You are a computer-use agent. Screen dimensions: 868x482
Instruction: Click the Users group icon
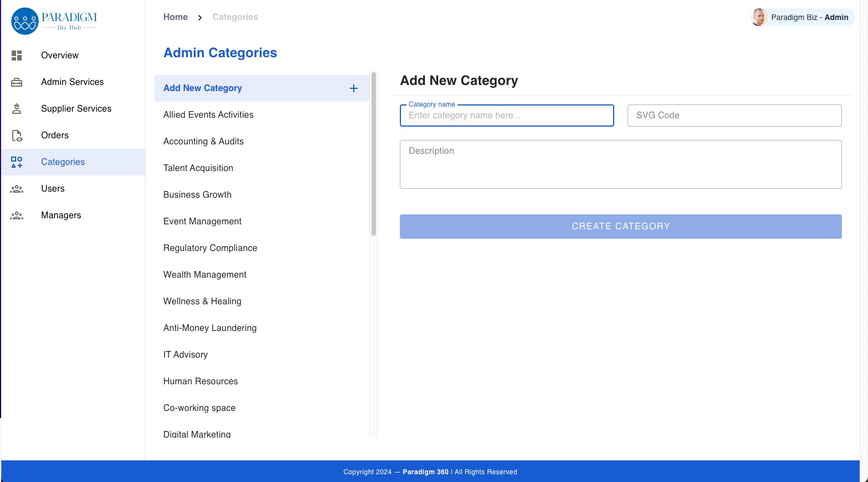tap(17, 189)
